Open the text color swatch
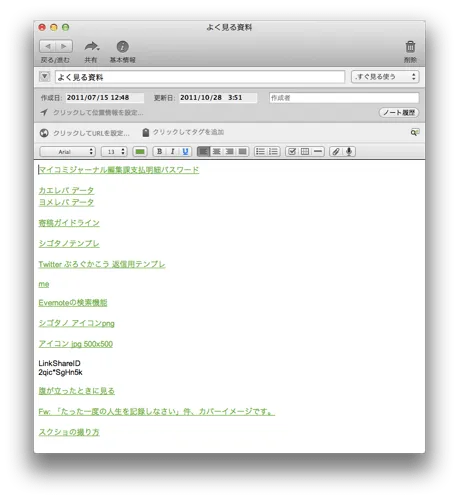The height and width of the screenshot is (500, 459). (140, 152)
